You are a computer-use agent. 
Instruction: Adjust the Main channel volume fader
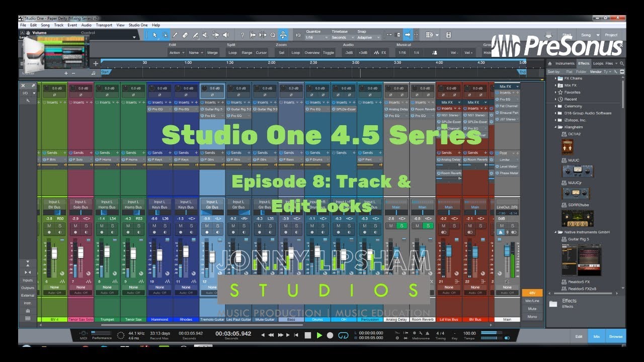click(507, 249)
